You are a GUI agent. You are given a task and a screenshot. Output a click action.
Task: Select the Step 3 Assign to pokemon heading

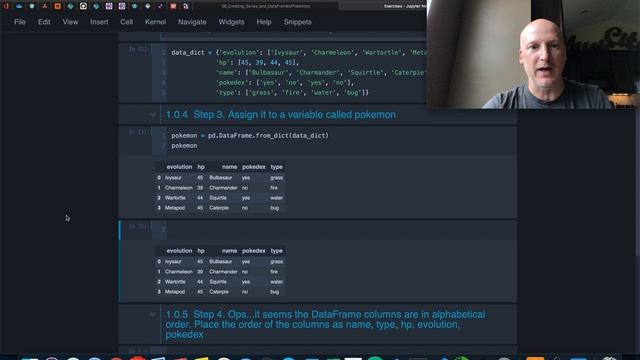coord(280,115)
